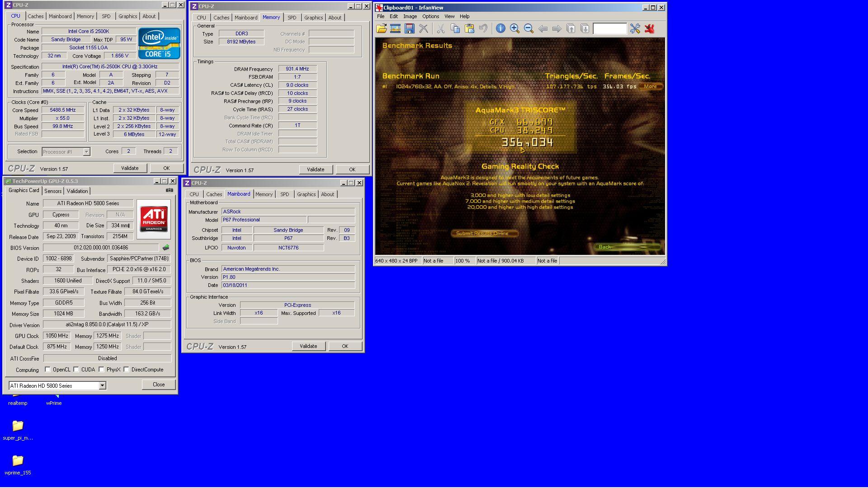Zoom out with the magnifier minus icon
Screen dimensions: 868x488
pos(528,28)
